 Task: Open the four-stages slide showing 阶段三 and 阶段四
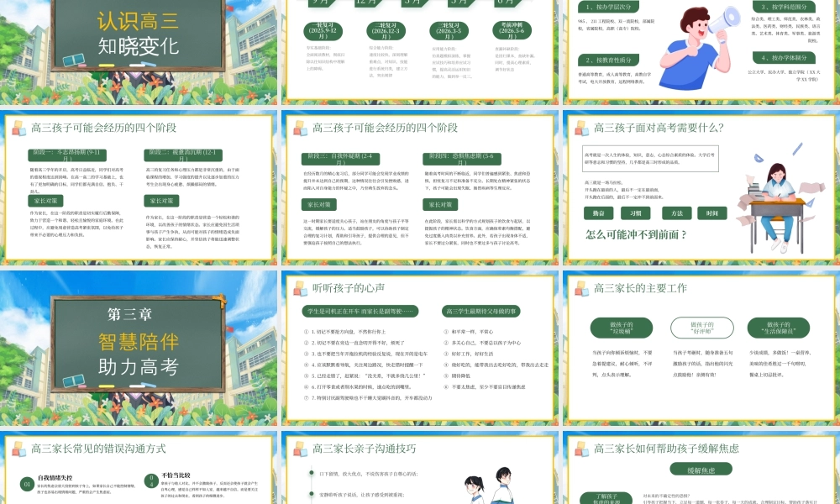pyautogui.click(x=419, y=187)
